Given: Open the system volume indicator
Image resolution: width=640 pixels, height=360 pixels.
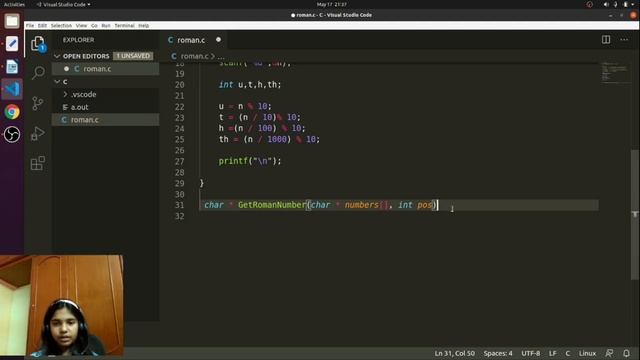Looking at the screenshot, I should point(606,4).
